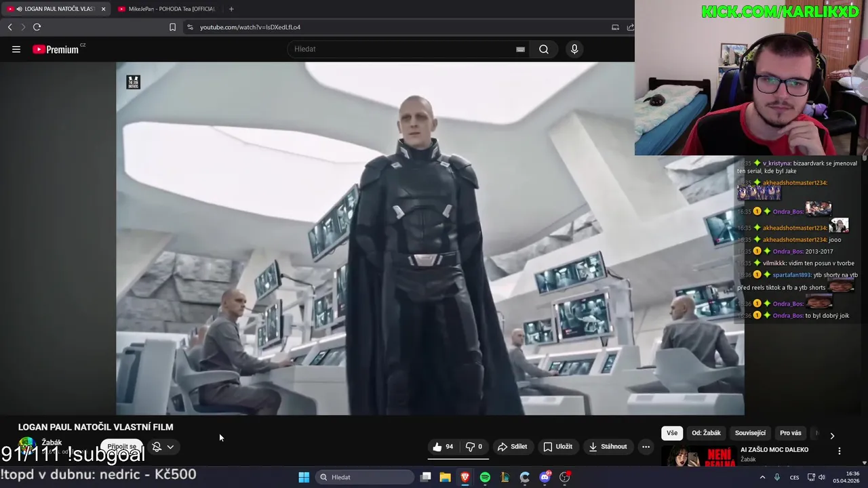
Task: Open more actions three-dot button under video
Action: click(x=646, y=447)
